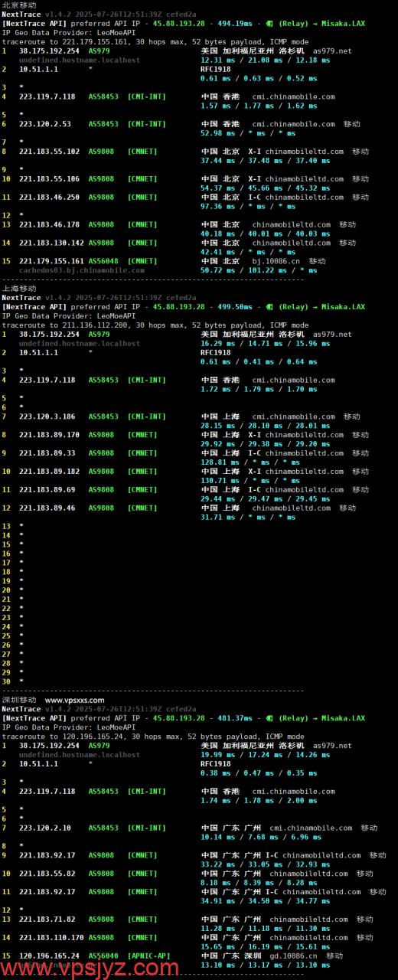Screen dimensions: 398x980
Task: Click IP address 223.120.2.10
Action: pyautogui.click(x=45, y=828)
